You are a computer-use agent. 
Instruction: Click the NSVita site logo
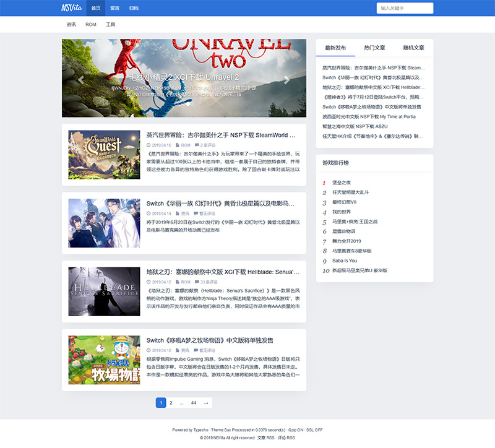[71, 8]
